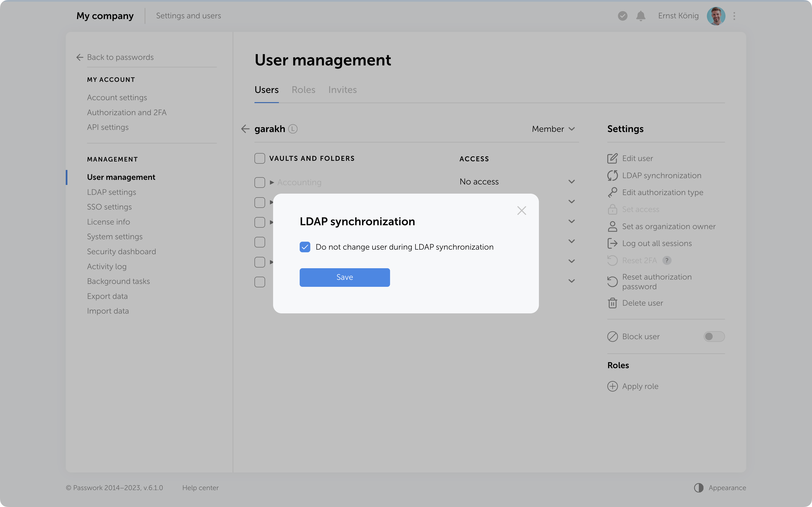Open the Edit user settings
Image resolution: width=812 pixels, height=507 pixels.
pyautogui.click(x=637, y=158)
